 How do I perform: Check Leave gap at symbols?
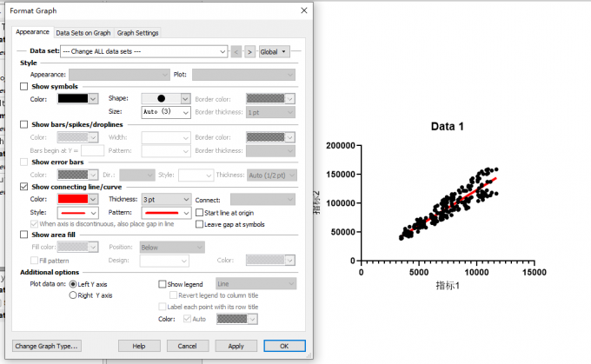pos(199,225)
